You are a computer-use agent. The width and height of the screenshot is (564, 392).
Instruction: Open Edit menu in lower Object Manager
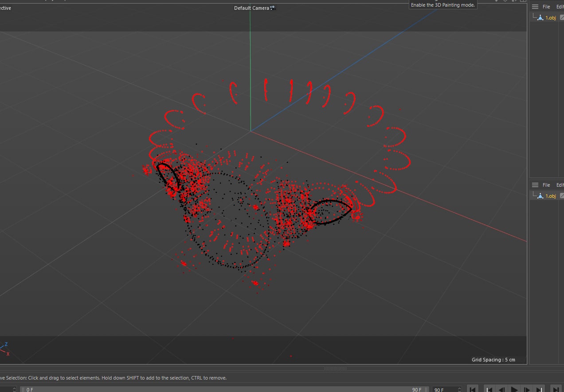[x=560, y=185]
